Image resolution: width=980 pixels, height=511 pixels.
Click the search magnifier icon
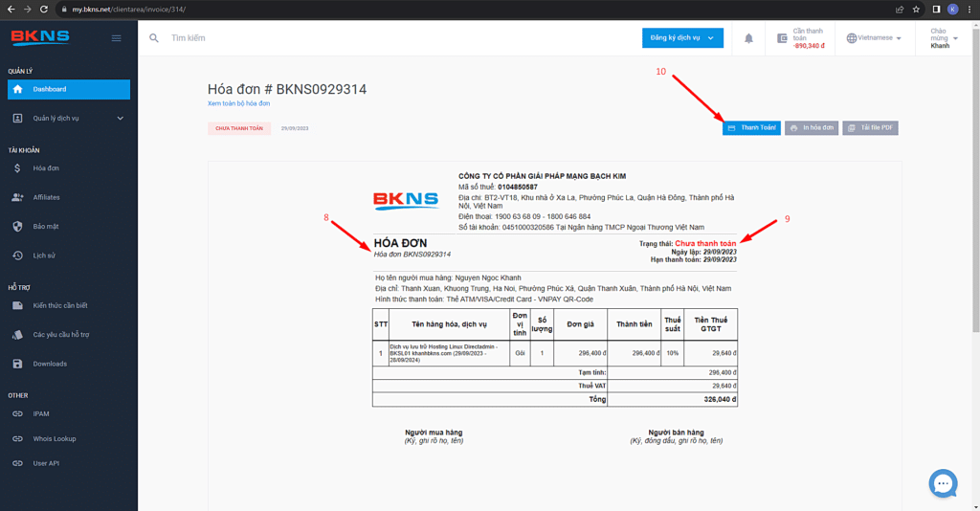pos(154,38)
